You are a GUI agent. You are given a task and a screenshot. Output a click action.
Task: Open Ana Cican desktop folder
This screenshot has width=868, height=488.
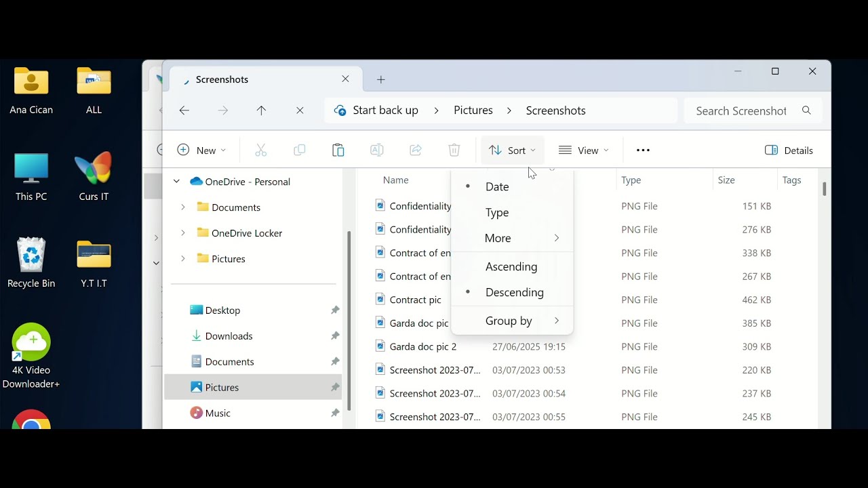point(31,91)
